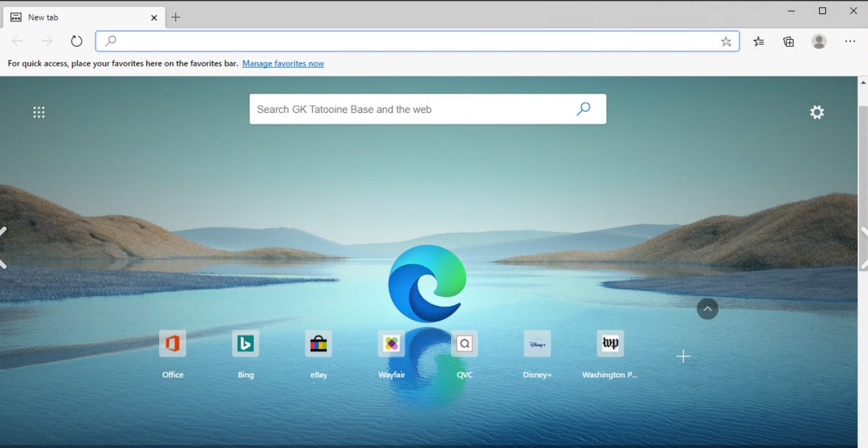Maximize the browser window
Image resolution: width=868 pixels, height=448 pixels.
tap(822, 11)
